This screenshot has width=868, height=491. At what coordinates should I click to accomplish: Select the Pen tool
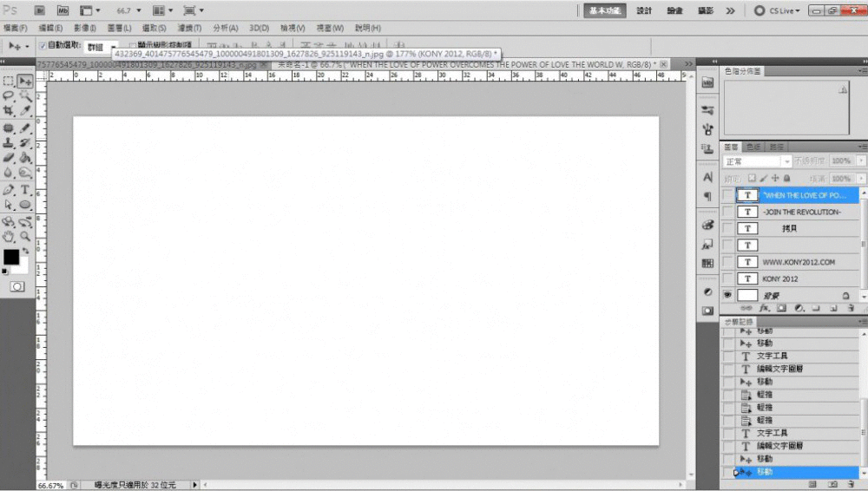(x=9, y=189)
